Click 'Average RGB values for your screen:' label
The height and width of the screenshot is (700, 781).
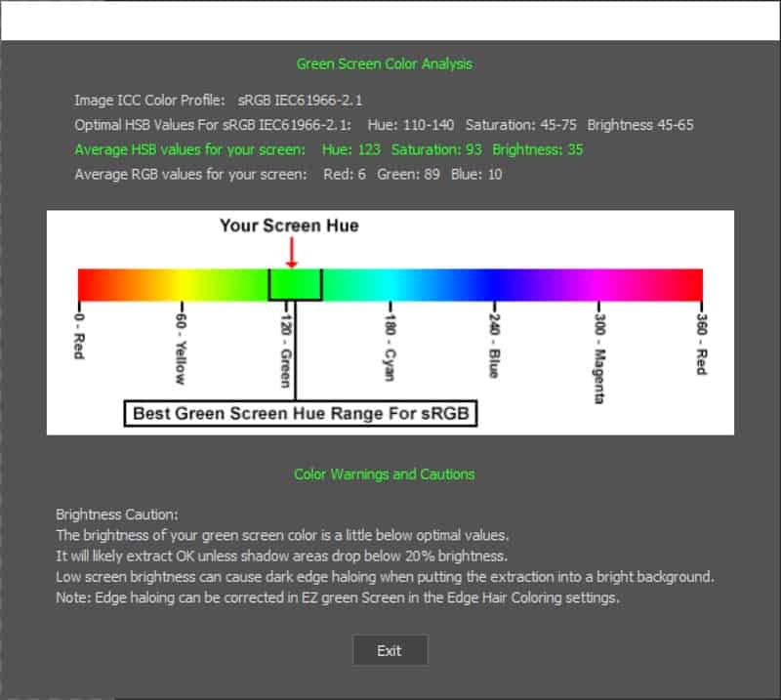(190, 175)
